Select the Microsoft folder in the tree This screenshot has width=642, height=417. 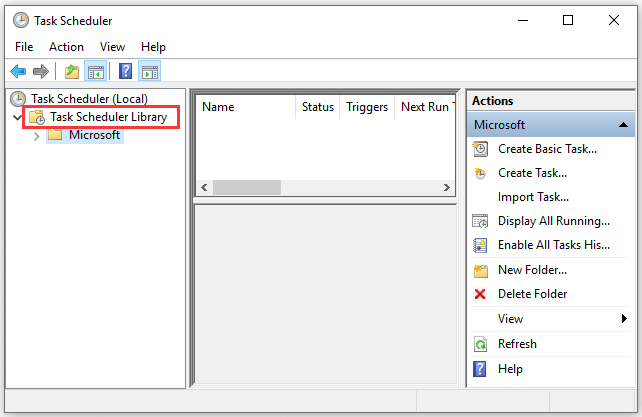(x=94, y=134)
